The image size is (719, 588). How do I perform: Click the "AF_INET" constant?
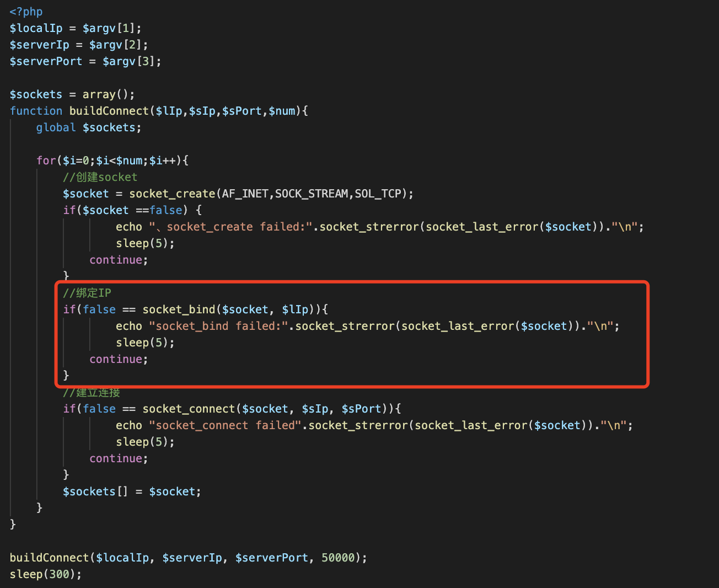tap(245, 194)
